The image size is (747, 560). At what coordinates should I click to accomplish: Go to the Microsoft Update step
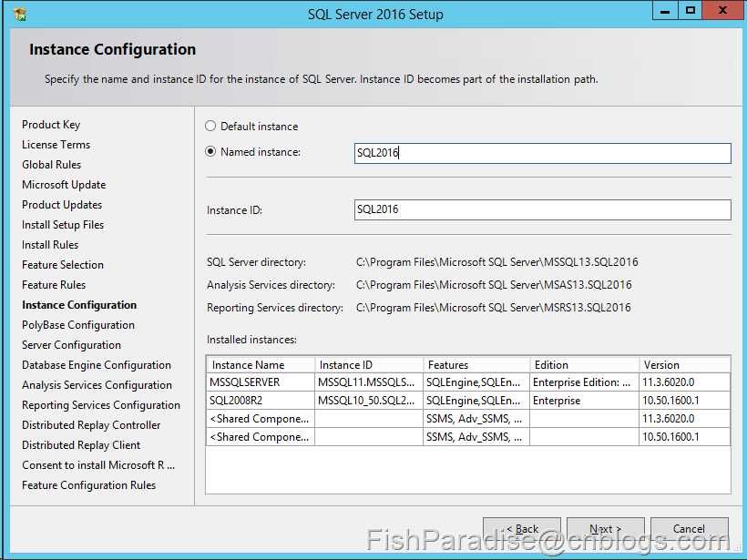pyautogui.click(x=64, y=184)
